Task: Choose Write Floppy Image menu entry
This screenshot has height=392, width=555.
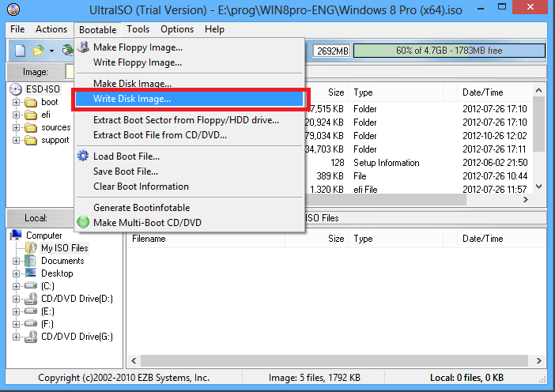Action: click(x=190, y=62)
